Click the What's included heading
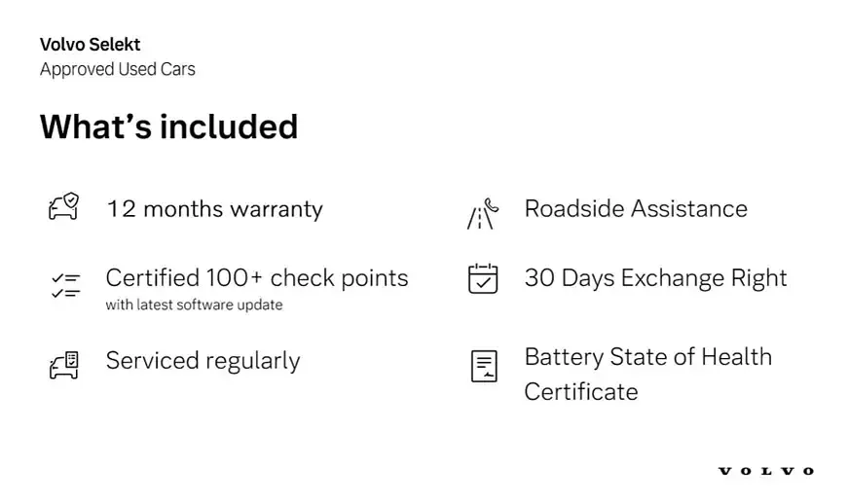This screenshot has width=849, height=504. pyautogui.click(x=169, y=126)
